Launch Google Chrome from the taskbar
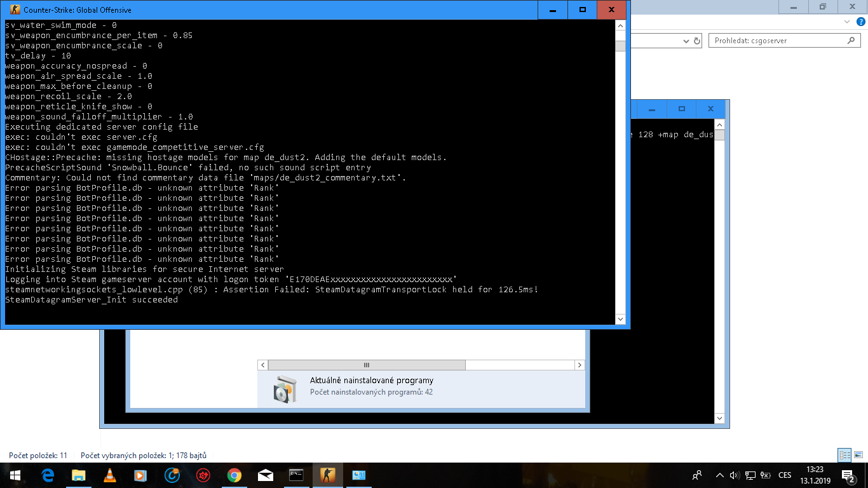 [234, 475]
